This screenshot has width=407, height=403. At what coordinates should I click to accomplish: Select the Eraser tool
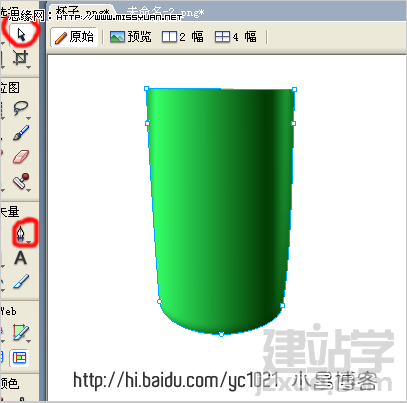click(x=21, y=157)
